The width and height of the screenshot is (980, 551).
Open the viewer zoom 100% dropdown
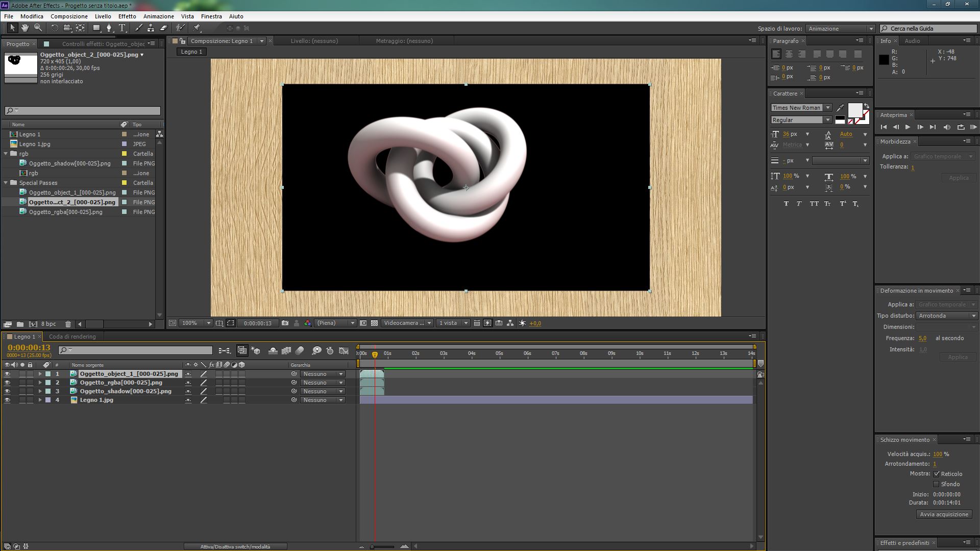[196, 323]
